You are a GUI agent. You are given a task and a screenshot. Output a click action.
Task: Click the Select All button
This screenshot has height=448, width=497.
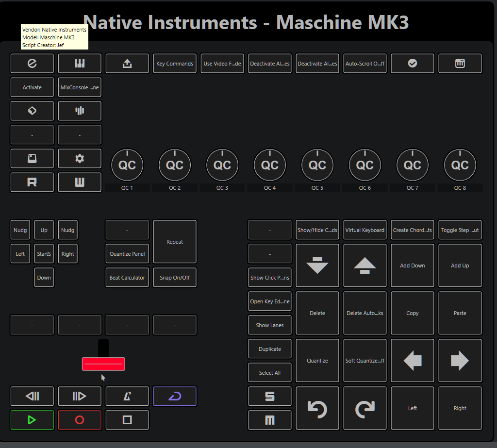270,373
